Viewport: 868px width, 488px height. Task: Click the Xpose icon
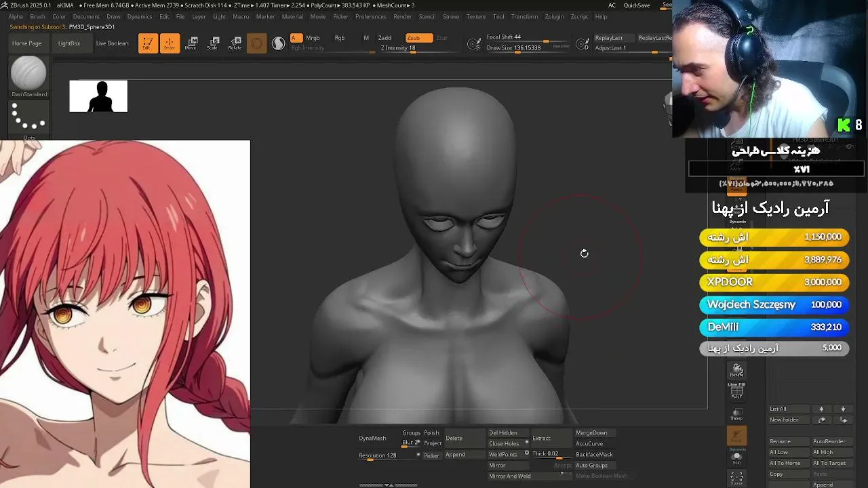[x=737, y=479]
